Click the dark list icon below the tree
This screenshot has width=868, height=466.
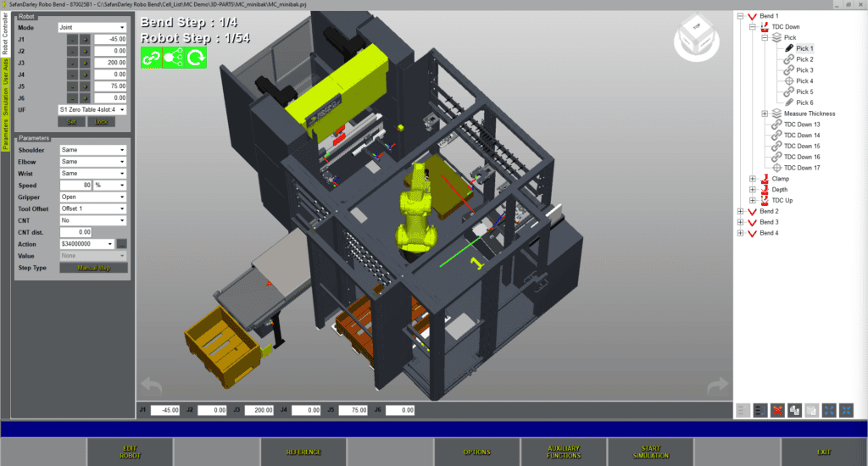(760, 410)
